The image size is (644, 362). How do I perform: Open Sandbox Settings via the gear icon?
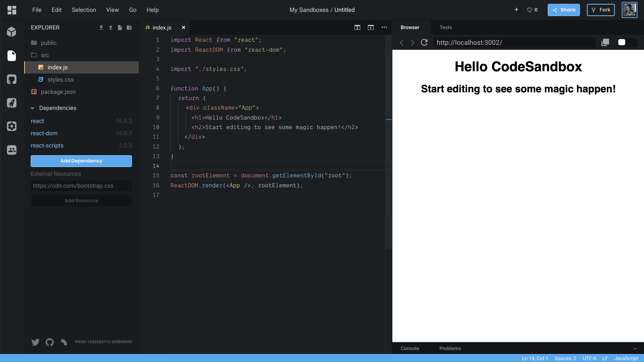point(12,126)
